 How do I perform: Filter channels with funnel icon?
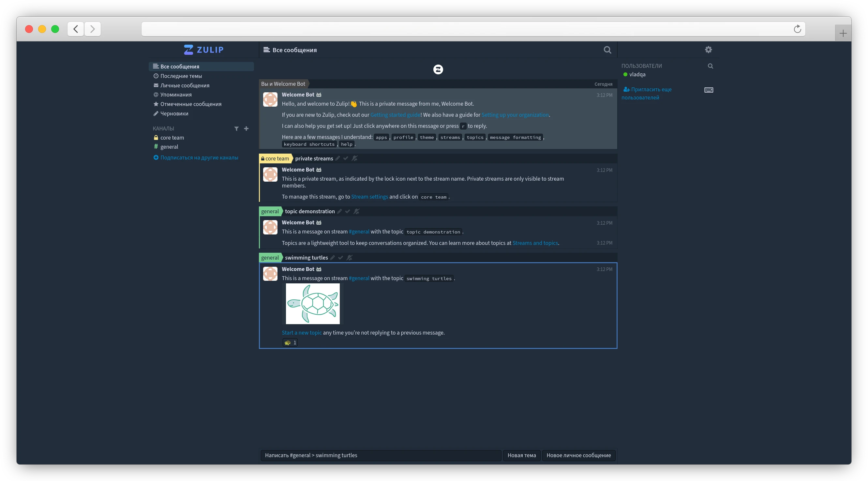tap(236, 129)
